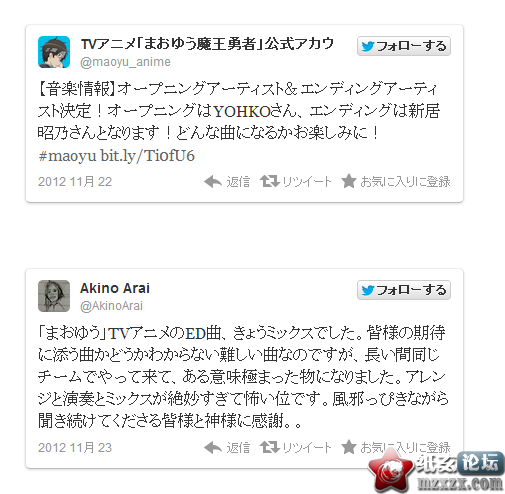The height and width of the screenshot is (494, 505).
Task: Click retweet icon on first tweet
Action: 270,181
